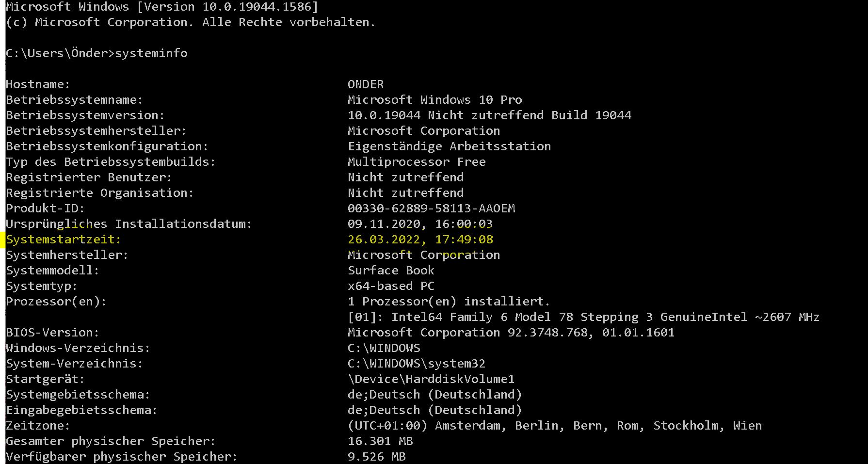Image resolution: width=868 pixels, height=464 pixels.
Task: Select the highlighted Systemstartzeit label
Action: [x=64, y=240]
